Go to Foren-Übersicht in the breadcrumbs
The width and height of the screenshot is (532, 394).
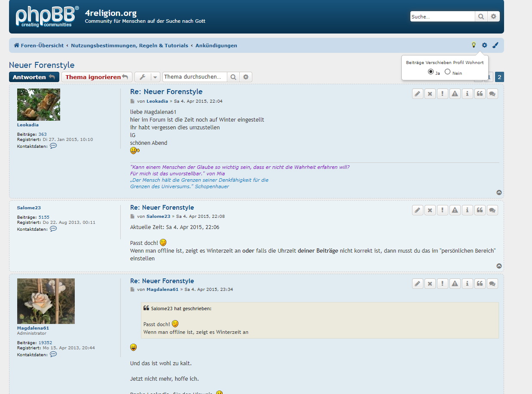pyautogui.click(x=39, y=46)
